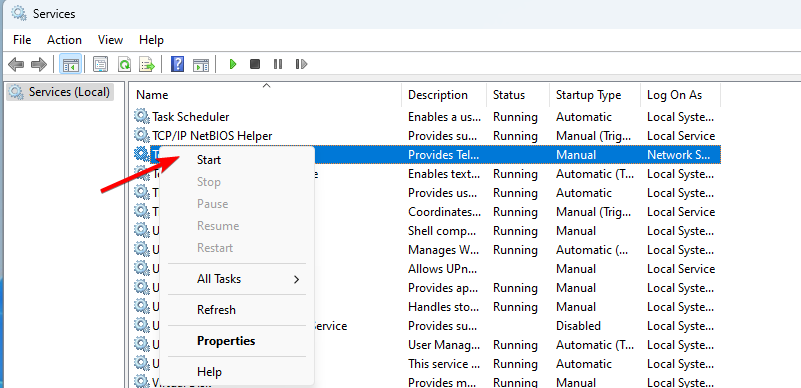The height and width of the screenshot is (388, 801).
Task: Sort by the Log On As column header
Action: (674, 95)
